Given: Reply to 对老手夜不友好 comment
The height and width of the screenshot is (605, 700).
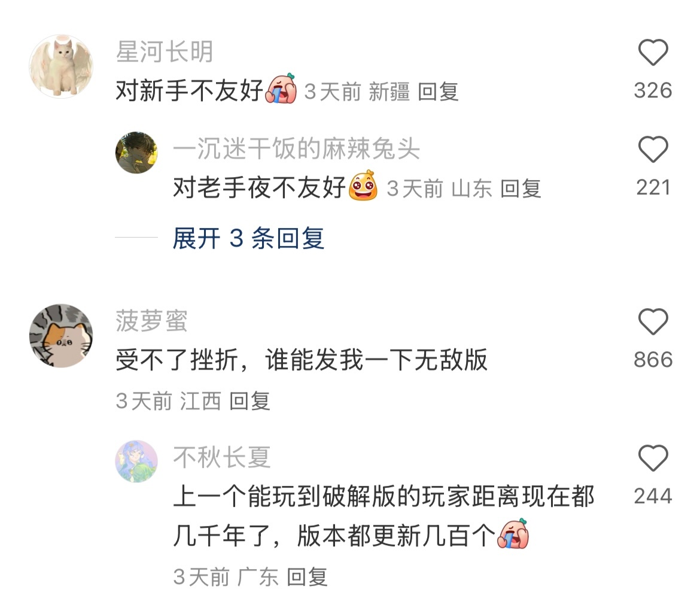Looking at the screenshot, I should pyautogui.click(x=521, y=189).
